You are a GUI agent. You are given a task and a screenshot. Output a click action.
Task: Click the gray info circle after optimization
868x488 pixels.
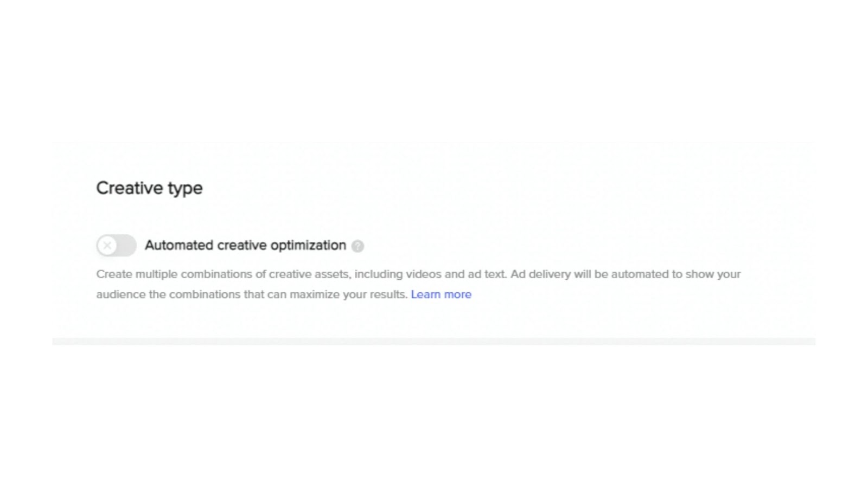pos(358,246)
